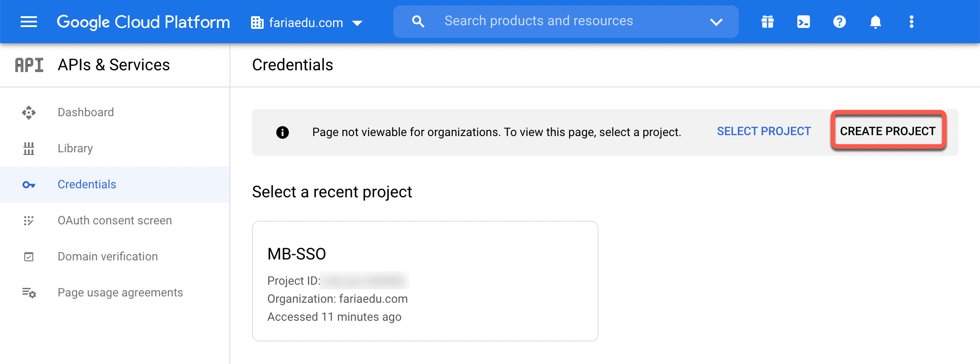Click the 'Project ID:' label on card
The width and height of the screenshot is (980, 364).
pos(294,281)
